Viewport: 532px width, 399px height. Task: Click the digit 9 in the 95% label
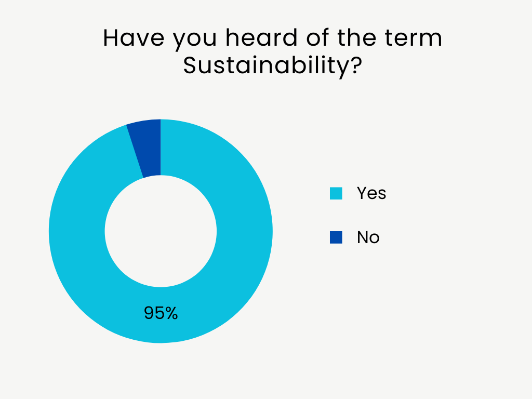[149, 313]
